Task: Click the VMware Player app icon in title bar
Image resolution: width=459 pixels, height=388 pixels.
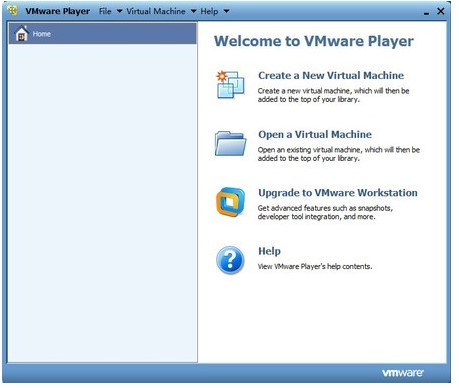Action: 13,10
